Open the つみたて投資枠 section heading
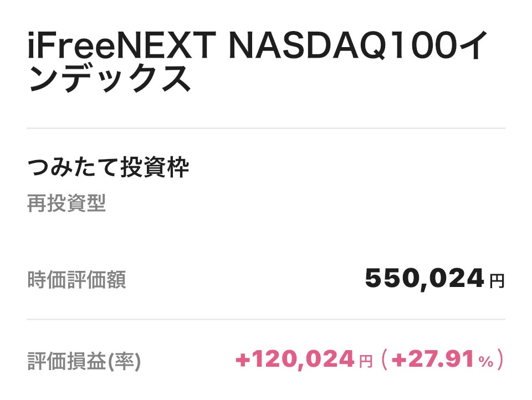This screenshot has height=400, width=532. pyautogui.click(x=108, y=168)
